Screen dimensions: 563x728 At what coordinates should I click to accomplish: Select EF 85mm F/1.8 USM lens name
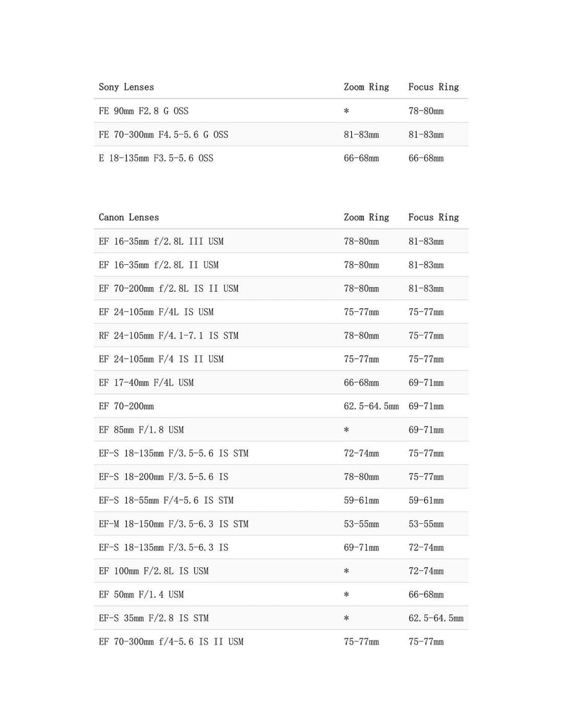141,430
